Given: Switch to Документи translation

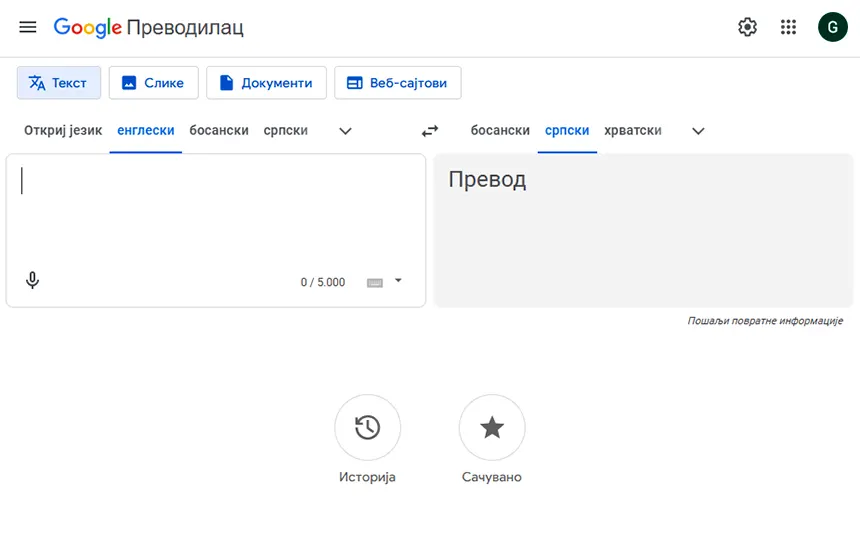Looking at the screenshot, I should pyautogui.click(x=267, y=83).
